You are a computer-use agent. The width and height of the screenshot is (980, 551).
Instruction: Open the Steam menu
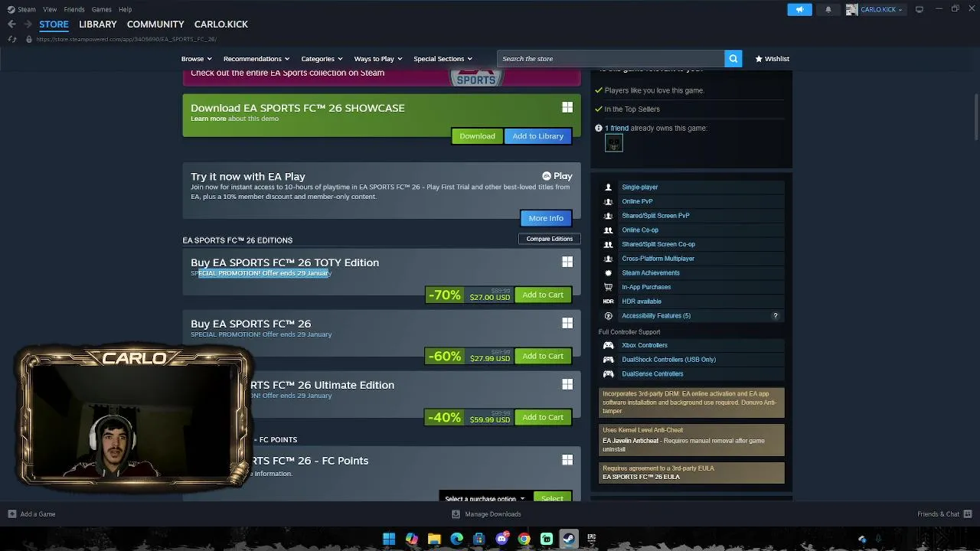click(21, 9)
